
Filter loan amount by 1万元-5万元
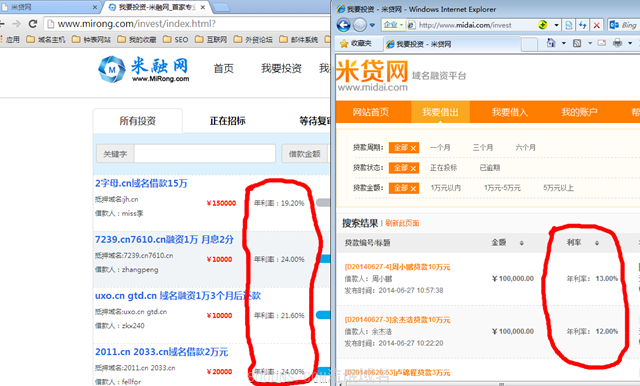click(502, 188)
